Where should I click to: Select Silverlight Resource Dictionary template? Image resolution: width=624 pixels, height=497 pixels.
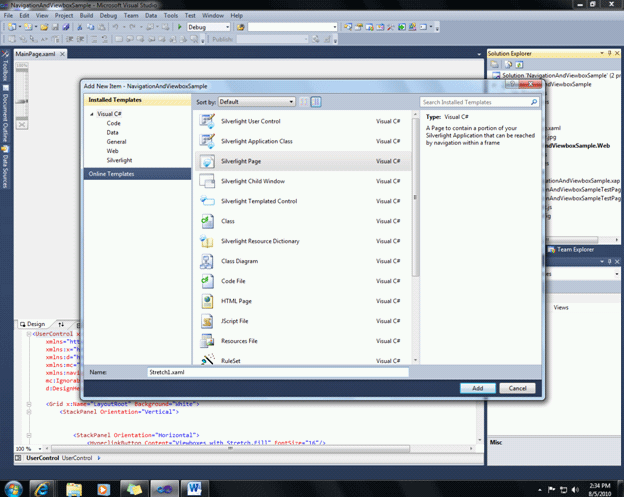click(x=302, y=241)
